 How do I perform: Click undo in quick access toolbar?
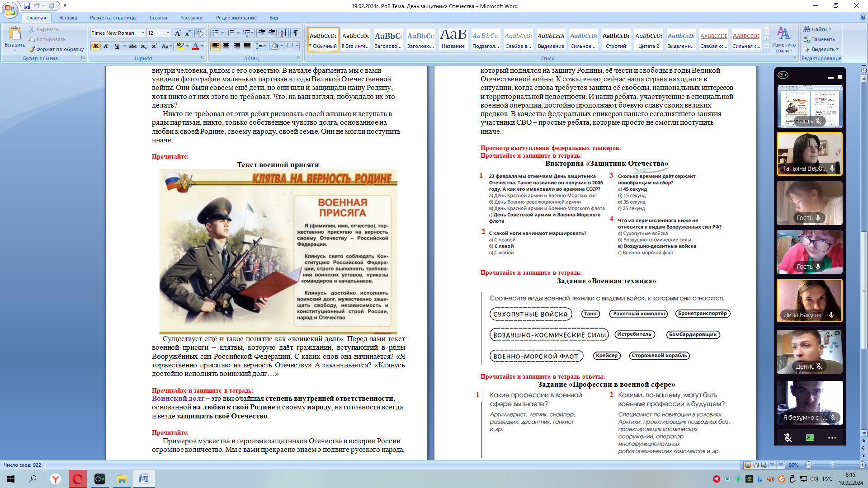point(37,6)
